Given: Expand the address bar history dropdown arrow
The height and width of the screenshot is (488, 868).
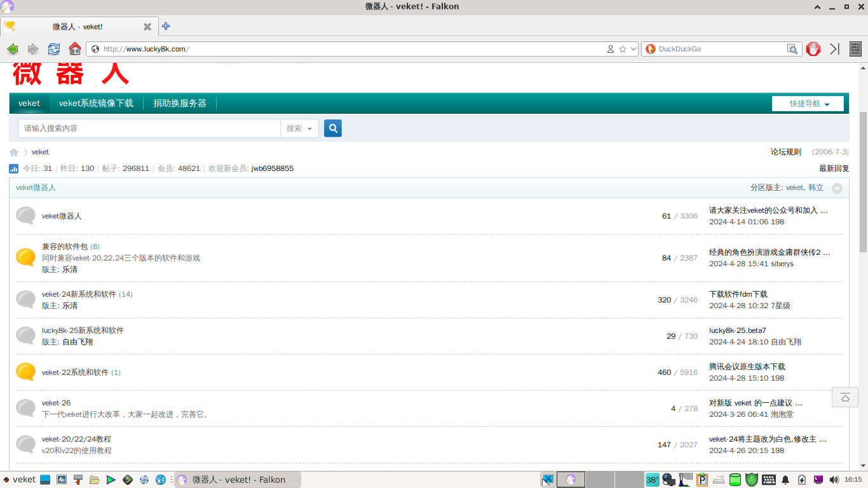Looking at the screenshot, I should [633, 49].
